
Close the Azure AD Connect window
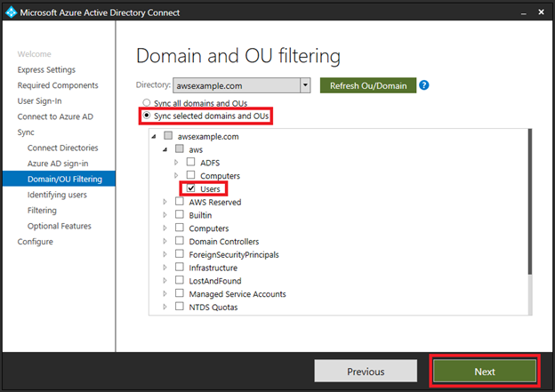[541, 12]
